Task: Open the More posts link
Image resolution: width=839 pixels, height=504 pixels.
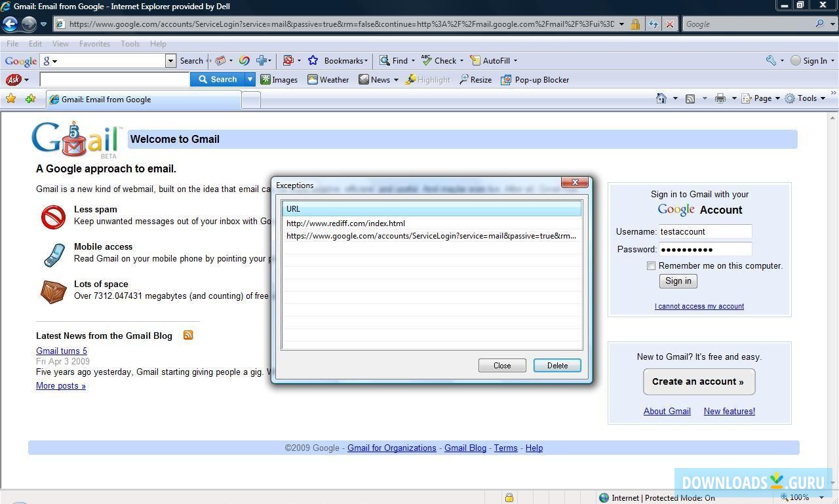Action: pyautogui.click(x=61, y=385)
